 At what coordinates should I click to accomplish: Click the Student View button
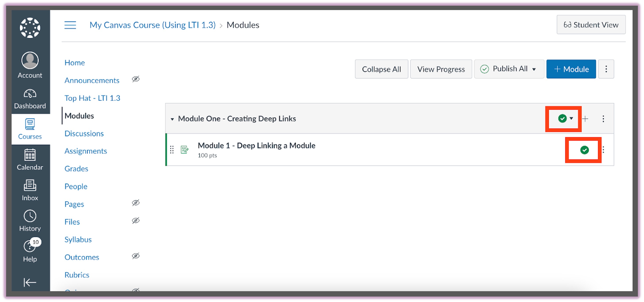591,25
